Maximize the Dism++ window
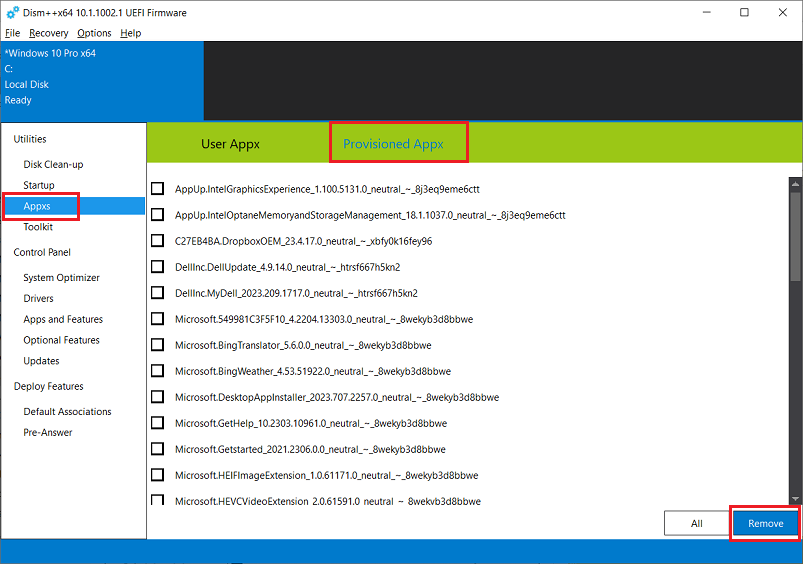This screenshot has height=564, width=803. point(744,13)
